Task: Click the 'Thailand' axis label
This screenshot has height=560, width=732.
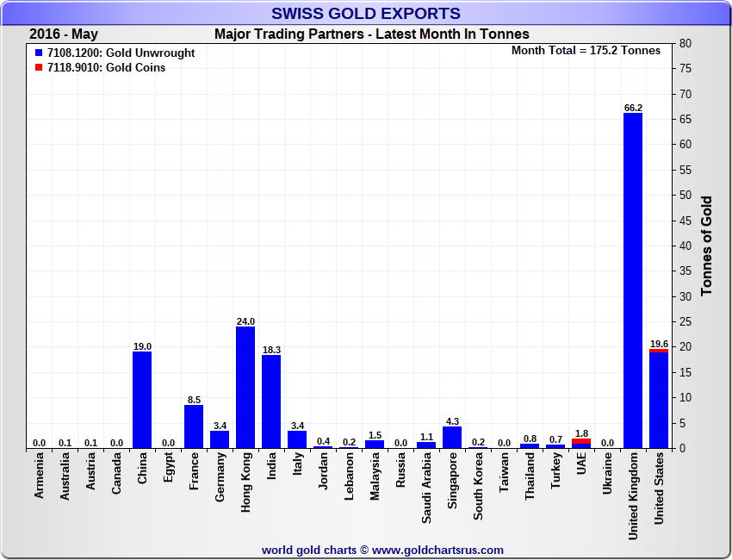Action: pos(530,476)
